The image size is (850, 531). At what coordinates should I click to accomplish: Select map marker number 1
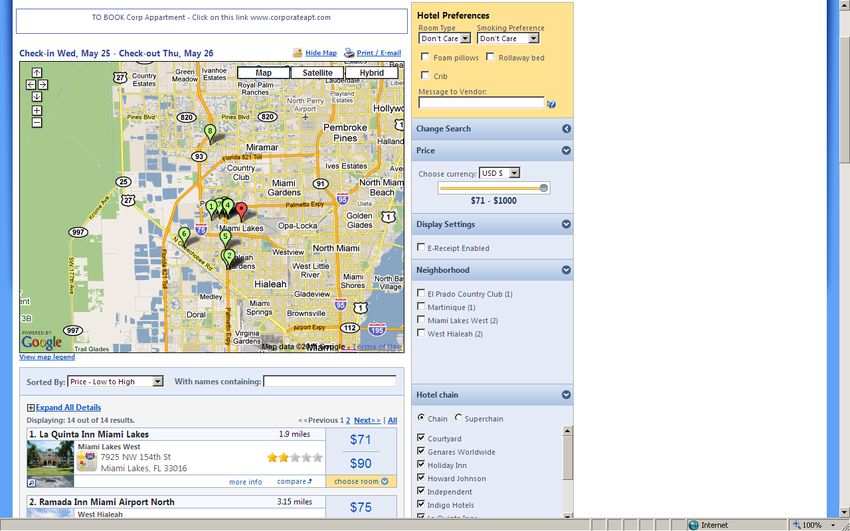tap(211, 209)
